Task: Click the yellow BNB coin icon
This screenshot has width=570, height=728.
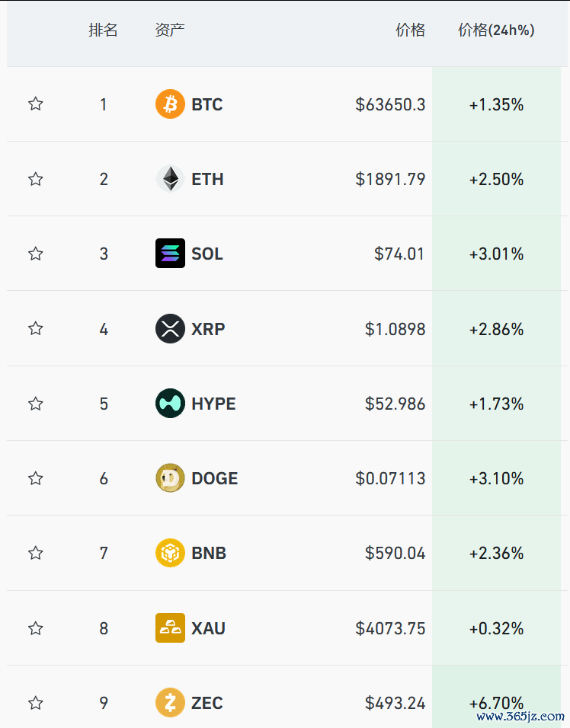Action: [170, 553]
